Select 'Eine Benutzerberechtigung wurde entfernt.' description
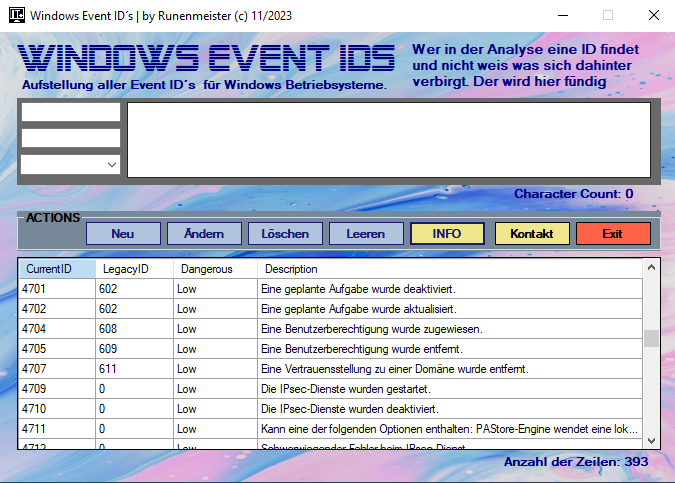This screenshot has height=483, width=675. [450, 349]
